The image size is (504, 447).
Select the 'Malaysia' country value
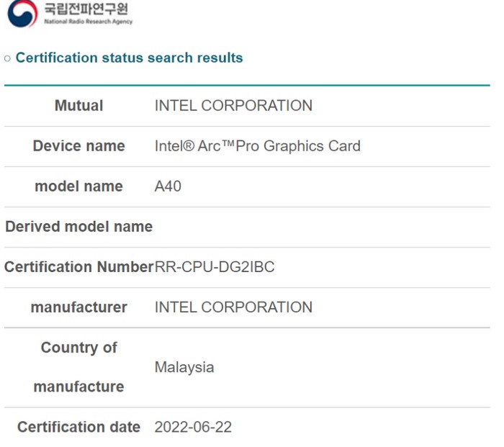pyautogui.click(x=184, y=367)
